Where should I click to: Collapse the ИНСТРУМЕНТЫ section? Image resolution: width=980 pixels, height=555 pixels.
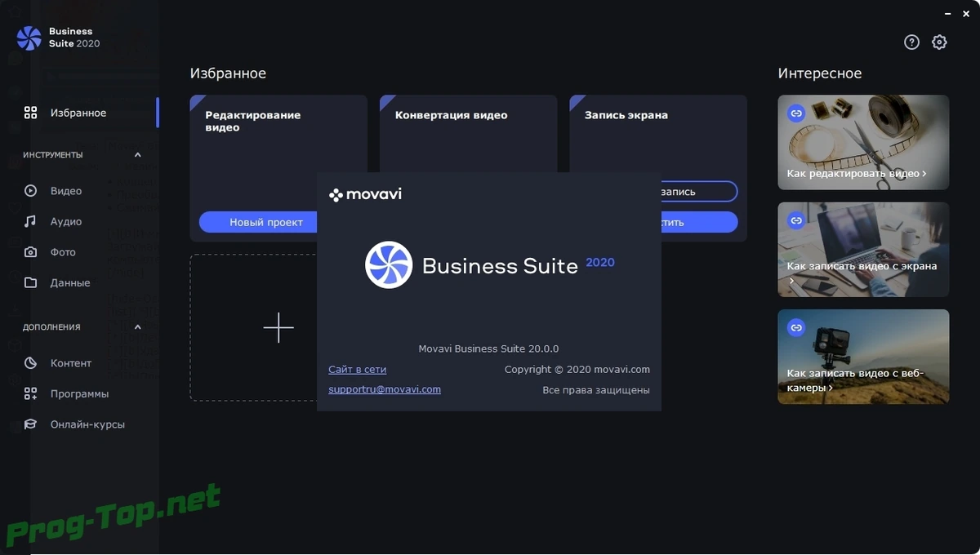click(x=137, y=155)
